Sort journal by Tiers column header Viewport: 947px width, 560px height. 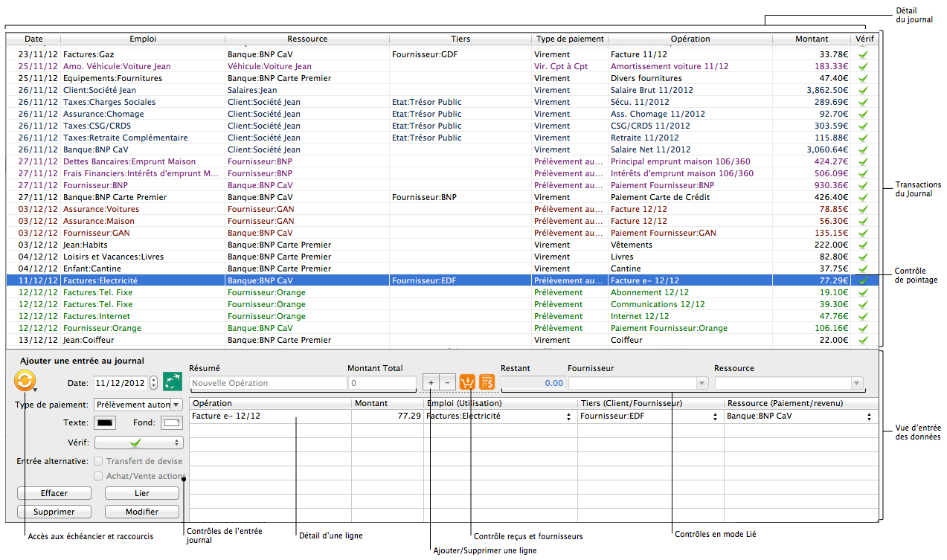460,39
